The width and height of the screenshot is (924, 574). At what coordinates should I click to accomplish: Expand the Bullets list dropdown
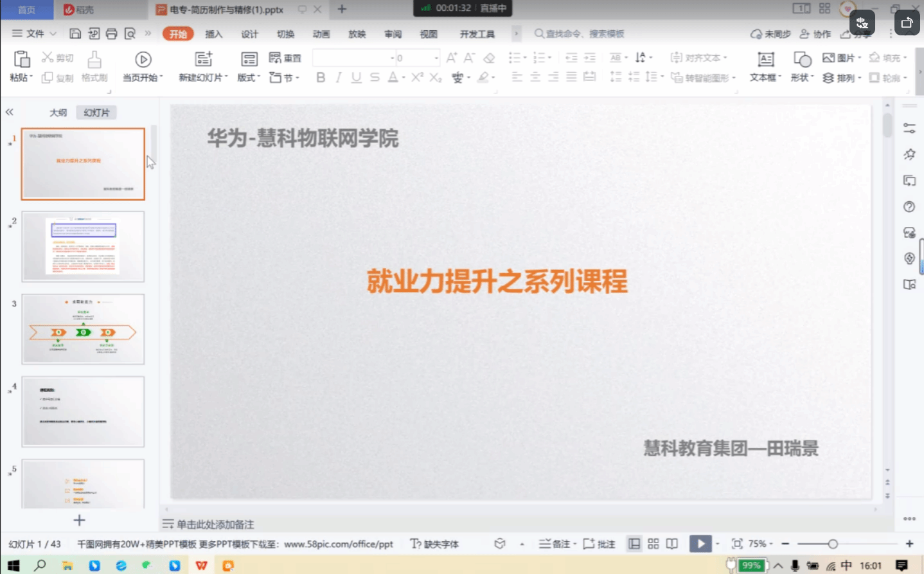(525, 58)
